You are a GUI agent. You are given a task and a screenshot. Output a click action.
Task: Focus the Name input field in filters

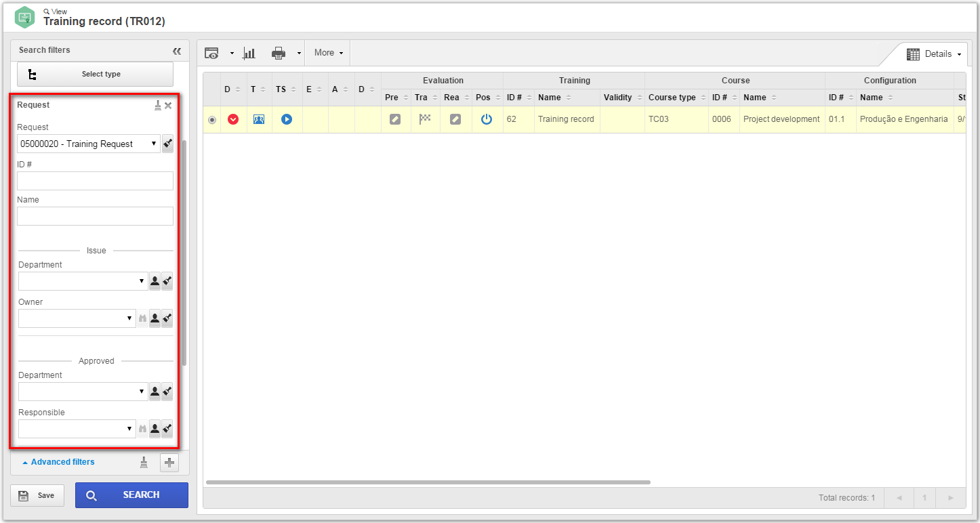[95, 216]
